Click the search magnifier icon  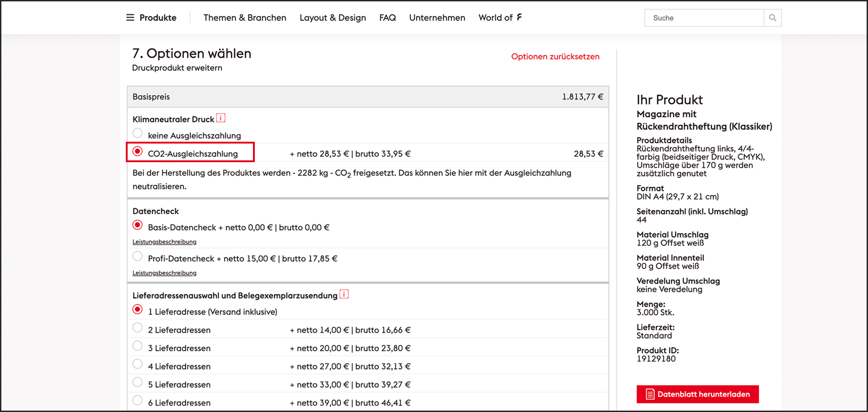772,18
